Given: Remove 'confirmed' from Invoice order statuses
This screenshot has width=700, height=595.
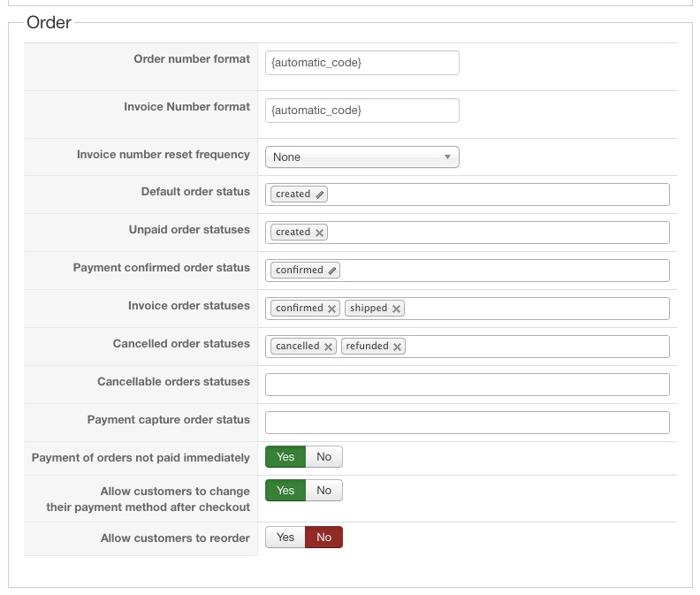Looking at the screenshot, I should pyautogui.click(x=332, y=309).
